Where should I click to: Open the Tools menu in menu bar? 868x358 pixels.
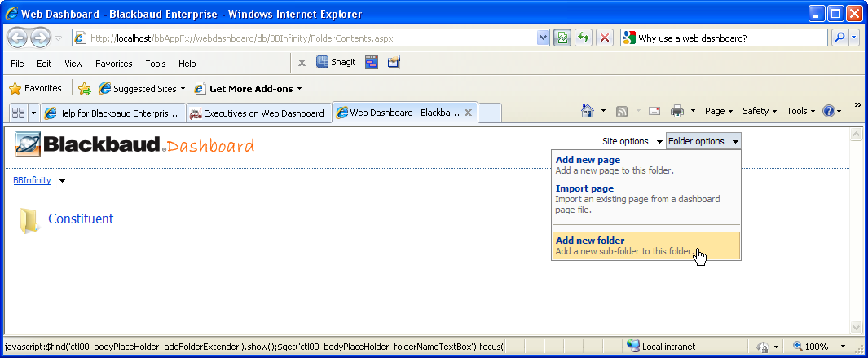click(156, 64)
